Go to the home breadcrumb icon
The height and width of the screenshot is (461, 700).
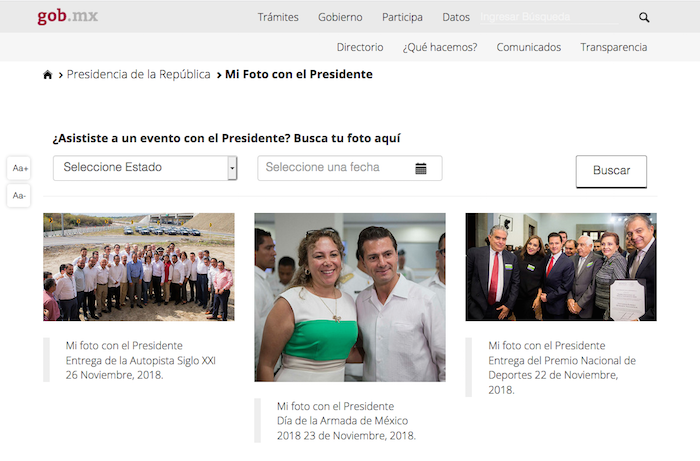coord(48,75)
